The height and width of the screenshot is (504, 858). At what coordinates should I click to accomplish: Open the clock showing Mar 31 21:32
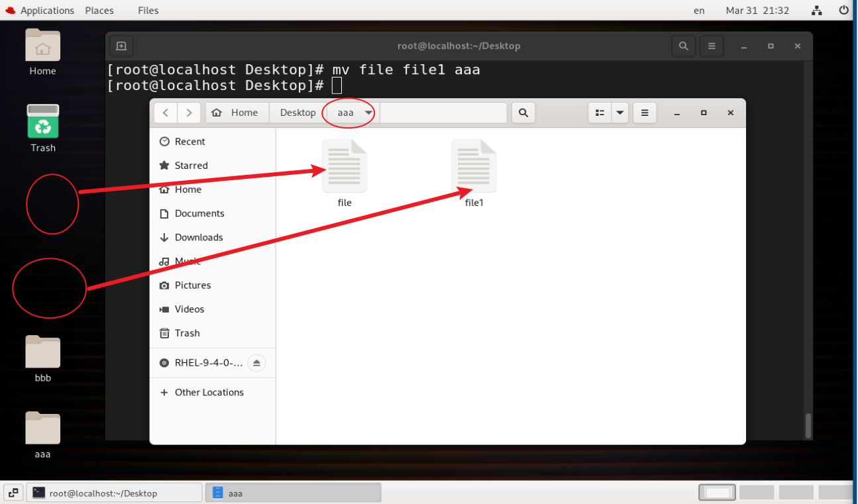[x=757, y=11]
